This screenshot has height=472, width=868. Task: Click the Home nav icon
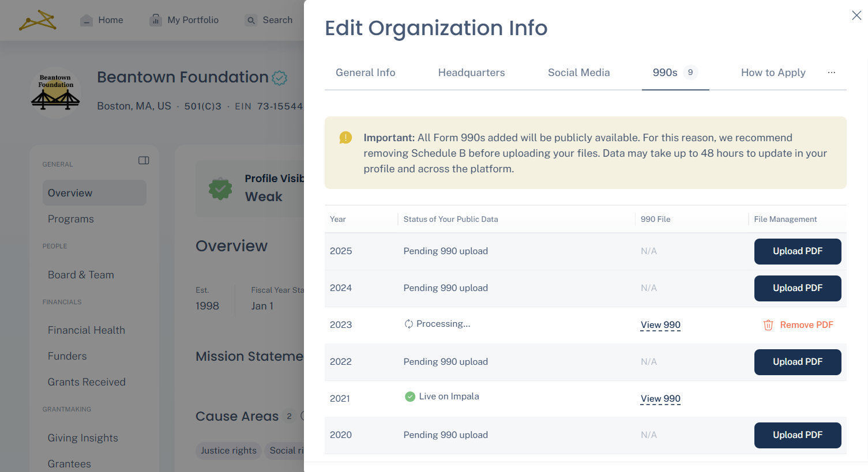tap(87, 20)
